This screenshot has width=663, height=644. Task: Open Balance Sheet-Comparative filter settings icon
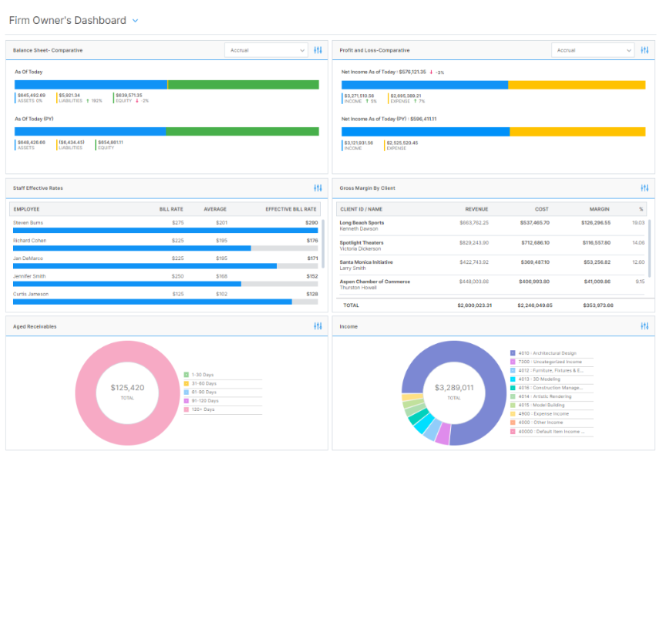tap(318, 50)
